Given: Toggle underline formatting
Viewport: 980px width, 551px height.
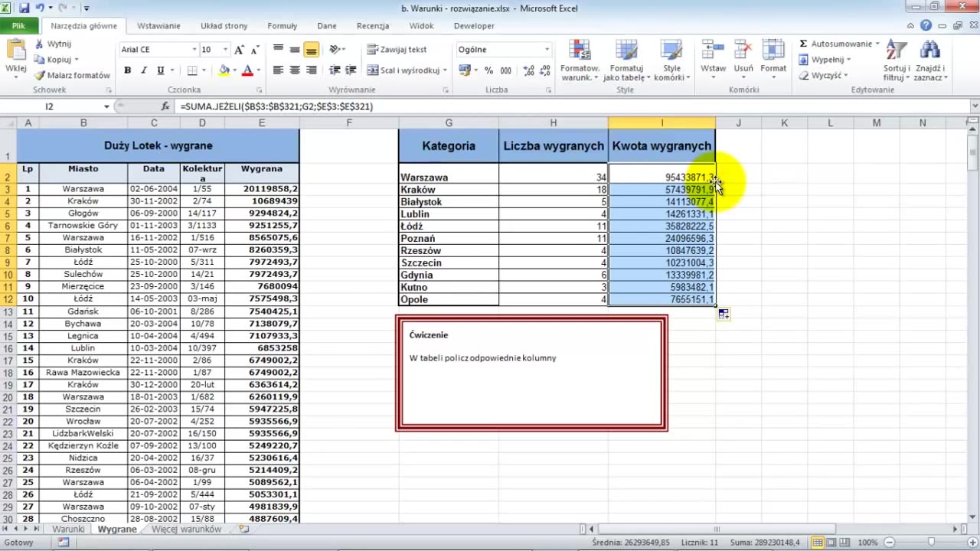Looking at the screenshot, I should [x=160, y=70].
